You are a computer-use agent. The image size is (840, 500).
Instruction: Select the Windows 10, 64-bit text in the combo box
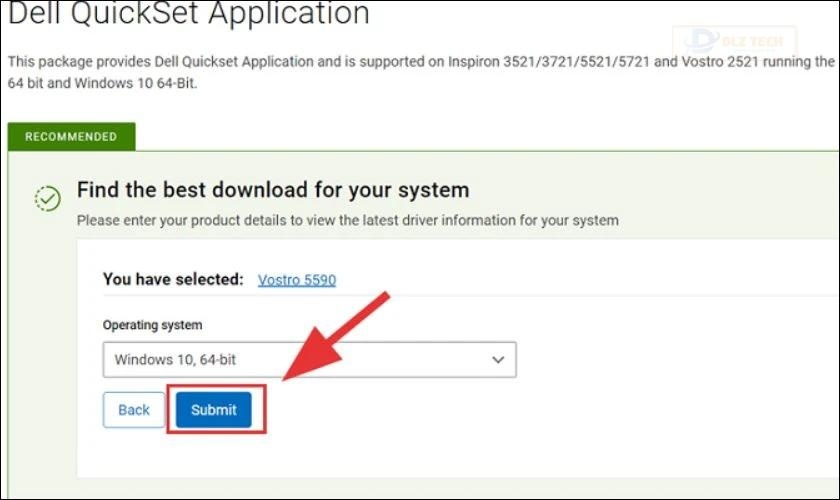click(175, 359)
